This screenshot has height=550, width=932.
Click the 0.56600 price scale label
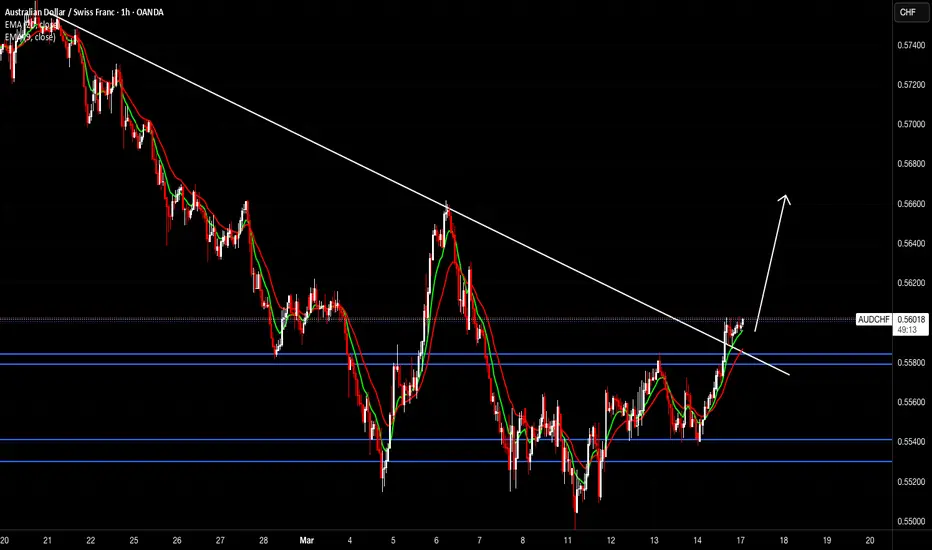click(911, 204)
